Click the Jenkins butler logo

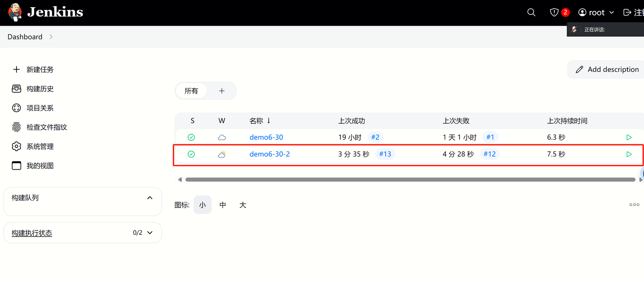(x=15, y=12)
